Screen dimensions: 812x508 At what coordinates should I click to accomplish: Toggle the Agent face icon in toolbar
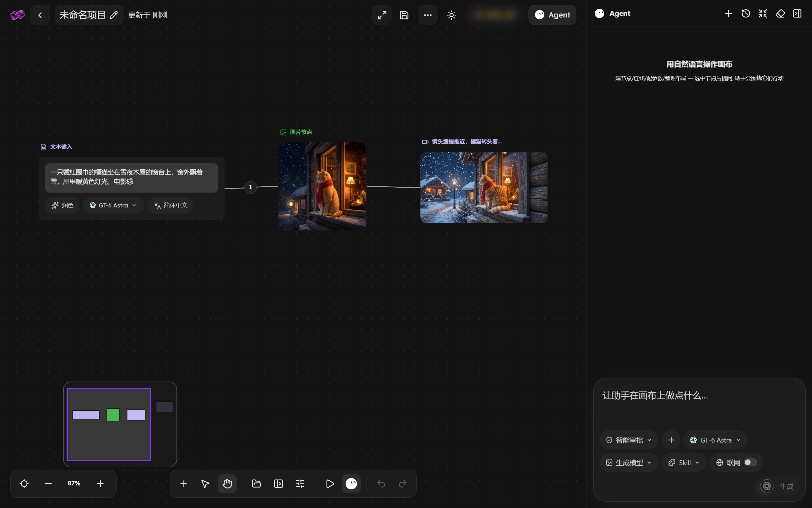(x=351, y=483)
